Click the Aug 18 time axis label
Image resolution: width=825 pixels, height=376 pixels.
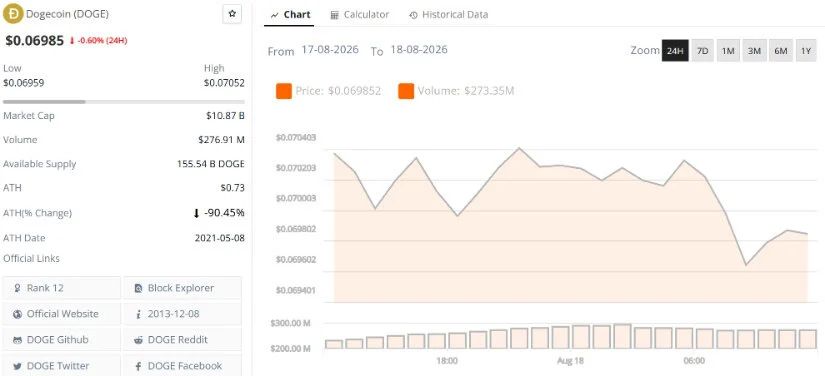(x=570, y=361)
